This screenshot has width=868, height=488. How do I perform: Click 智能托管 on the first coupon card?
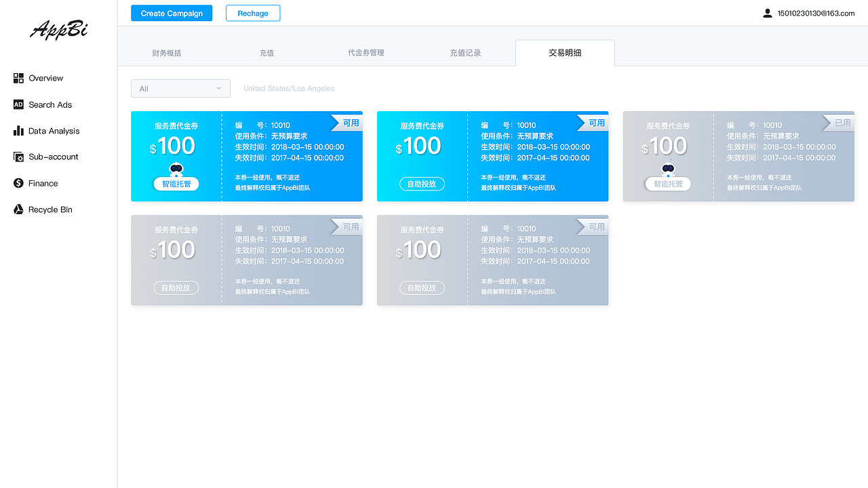[x=176, y=184]
